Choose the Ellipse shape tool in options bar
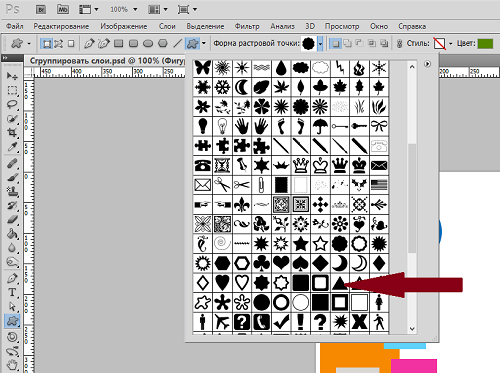The width and height of the screenshot is (500, 373). point(148,43)
